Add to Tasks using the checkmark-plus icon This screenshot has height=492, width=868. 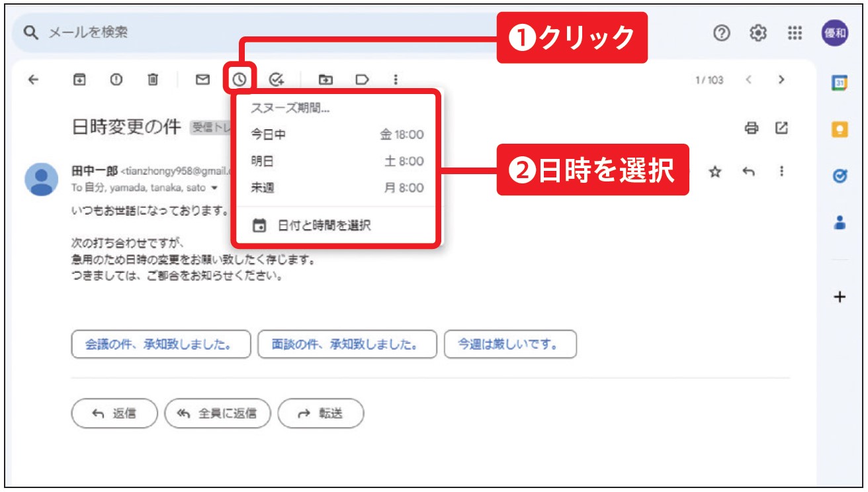pyautogui.click(x=277, y=79)
